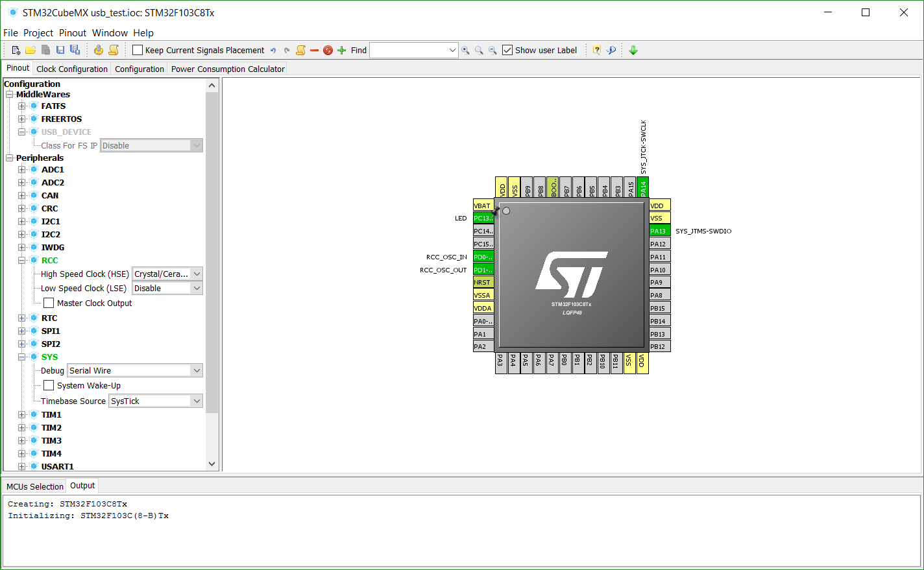
Task: Click pin PB12 on chip
Action: [660, 346]
